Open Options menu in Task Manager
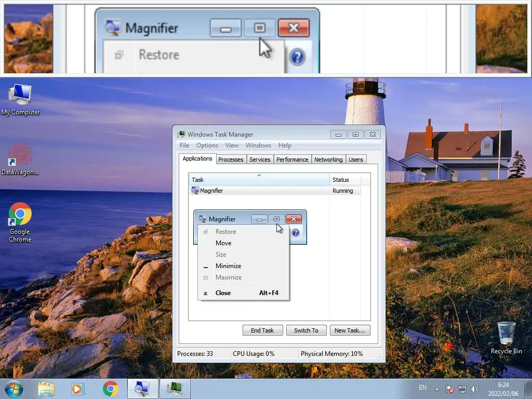This screenshot has width=532, height=399. click(207, 145)
